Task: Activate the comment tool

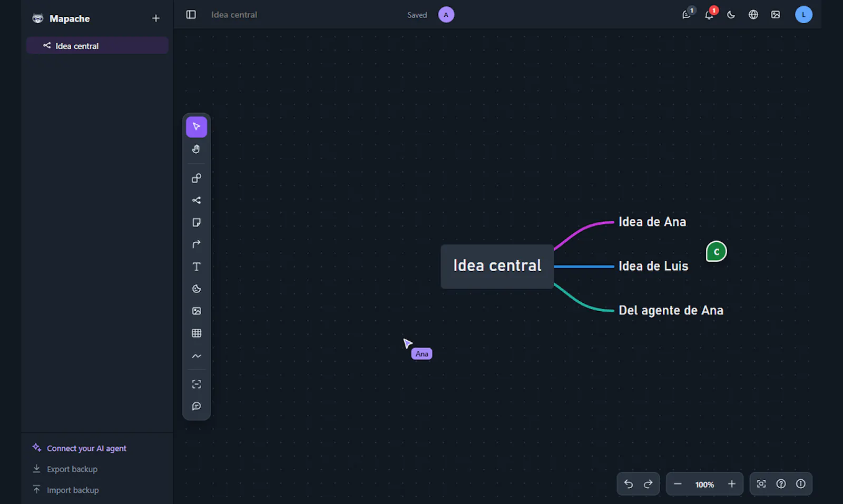Action: click(196, 407)
